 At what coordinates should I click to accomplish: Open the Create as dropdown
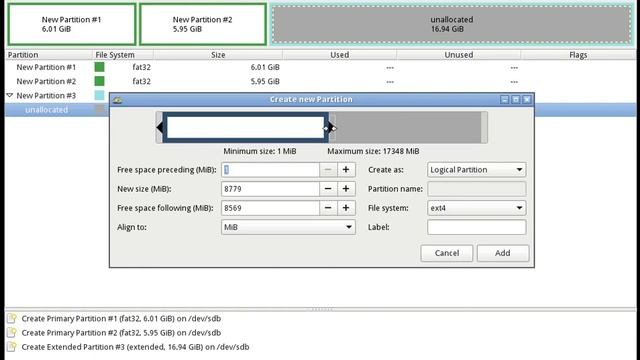476,170
